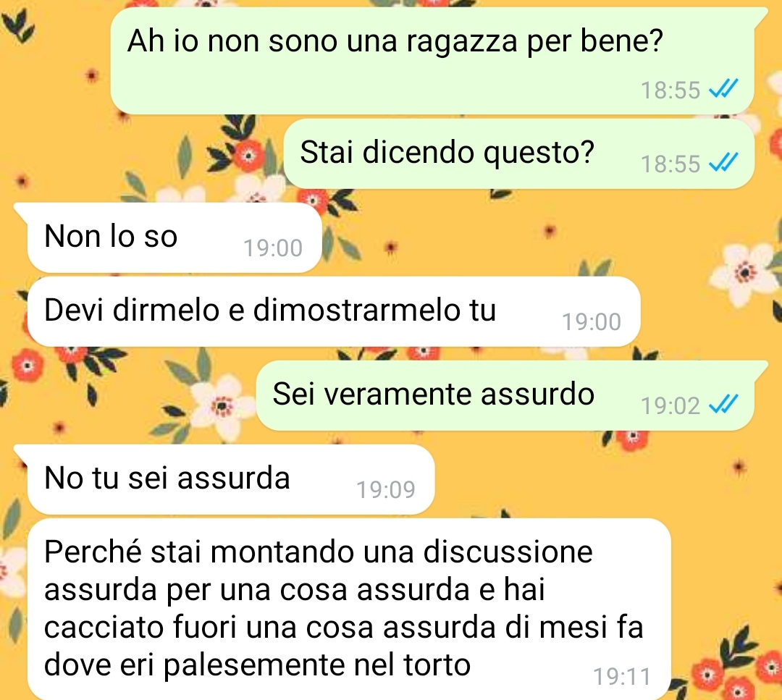The height and width of the screenshot is (700, 782).
Task: Select the 'No tu sei assurda' bubble
Action: click(231, 479)
